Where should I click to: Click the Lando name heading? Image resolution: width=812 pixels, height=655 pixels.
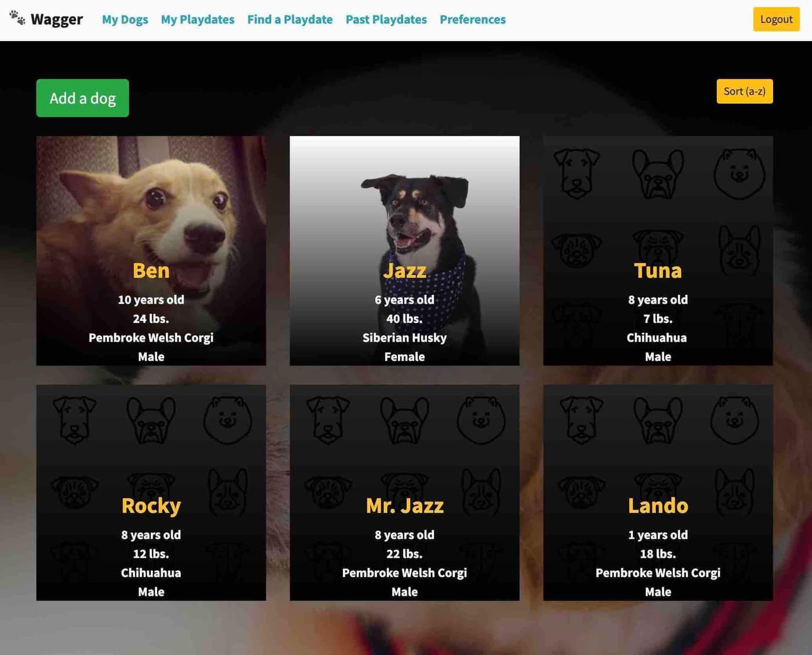coord(658,506)
